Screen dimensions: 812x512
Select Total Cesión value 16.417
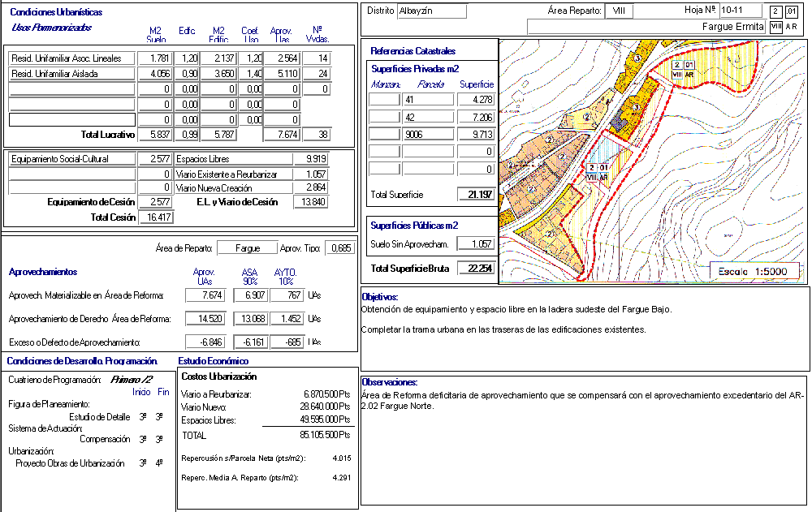157,217
